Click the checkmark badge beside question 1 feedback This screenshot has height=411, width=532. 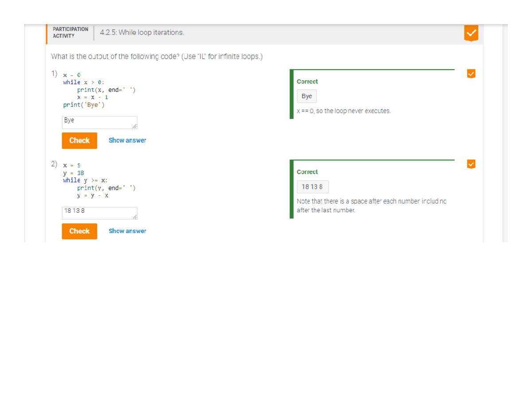point(471,74)
